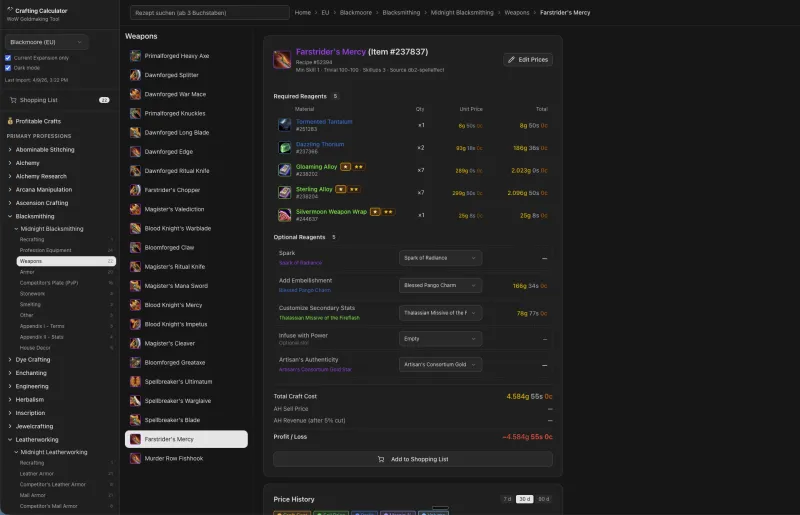Viewport: 800px width, 515px height.
Task: Select one-star quality for Sterling Alloy
Action: tap(340, 189)
